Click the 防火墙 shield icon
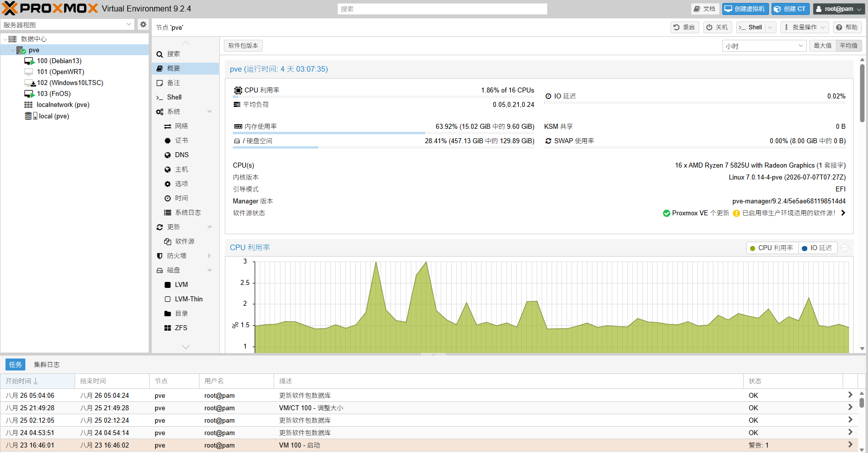 pyautogui.click(x=160, y=256)
